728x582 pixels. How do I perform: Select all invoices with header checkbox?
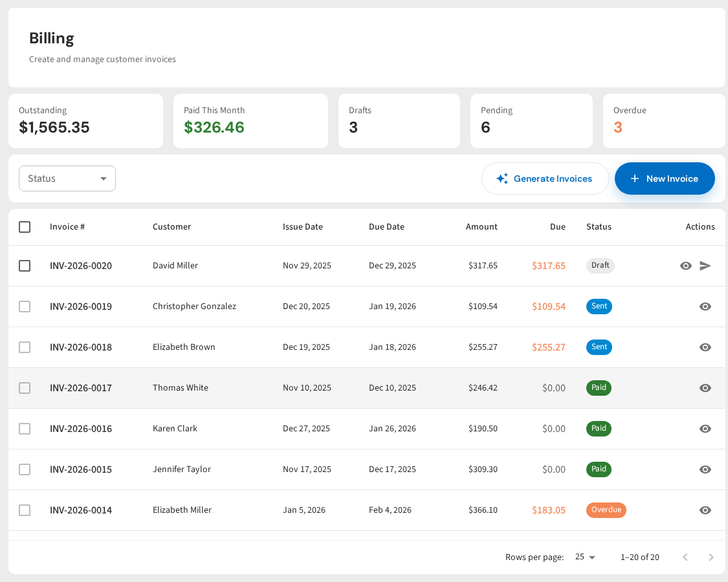[25, 227]
